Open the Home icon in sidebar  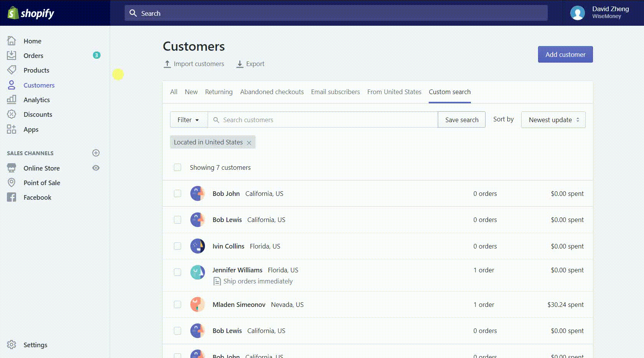coord(12,41)
